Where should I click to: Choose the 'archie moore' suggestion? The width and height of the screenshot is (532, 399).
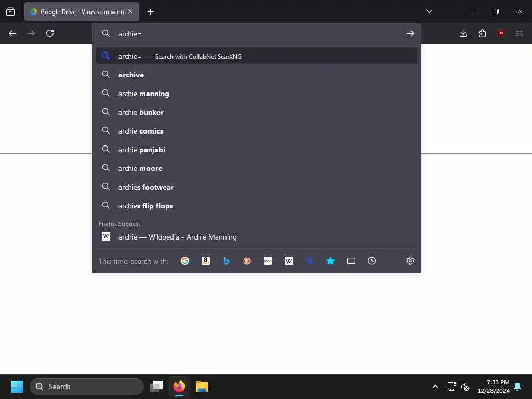click(257, 168)
